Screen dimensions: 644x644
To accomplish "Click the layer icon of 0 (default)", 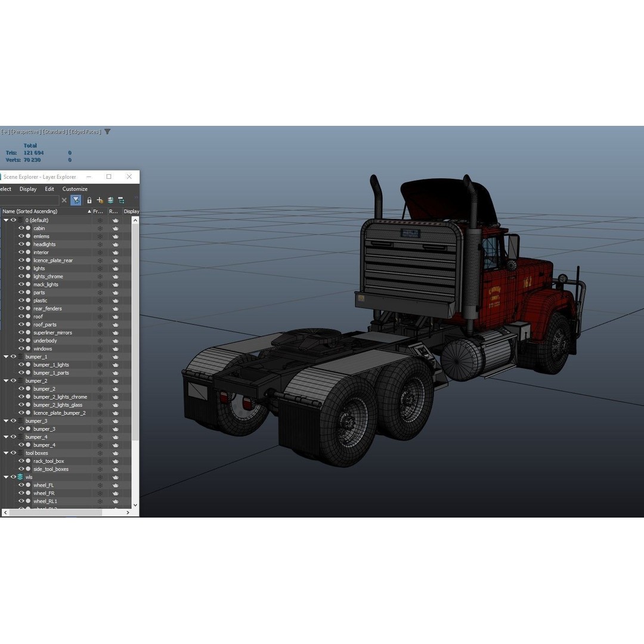I will coord(20,220).
